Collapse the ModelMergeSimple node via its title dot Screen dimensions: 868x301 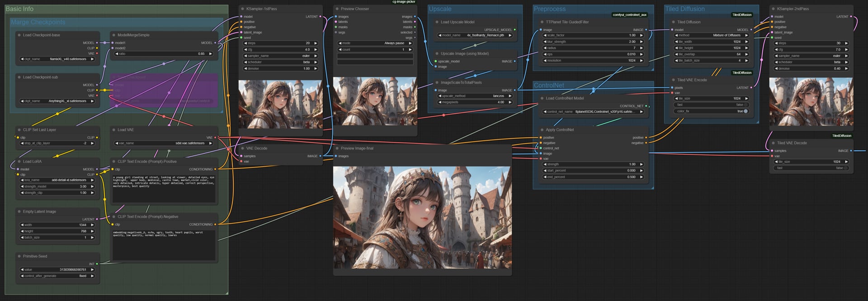coord(113,35)
